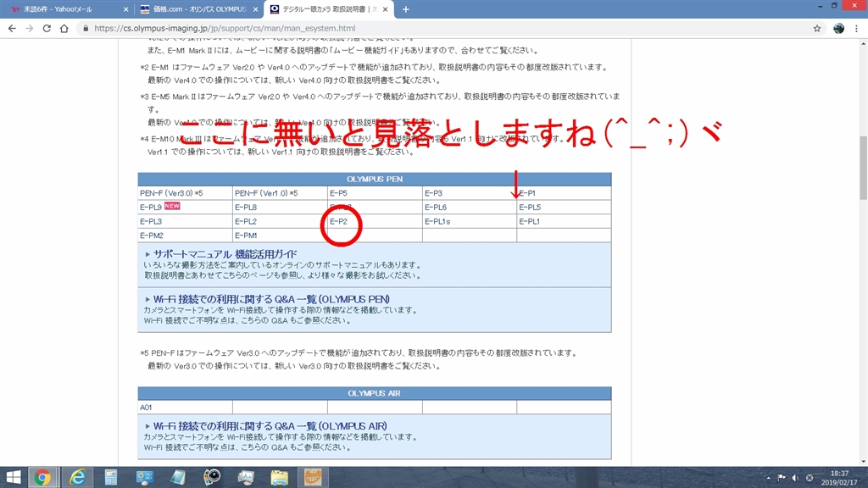This screenshot has height=488, width=868.
Task: Open File Explorer from the taskbar
Action: (280, 477)
